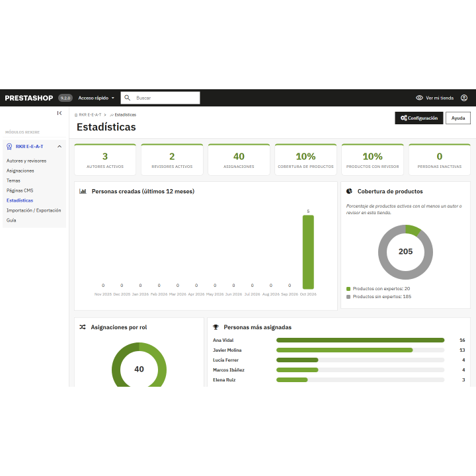
Task: Click the PrestaShop logo
Action: tap(29, 98)
